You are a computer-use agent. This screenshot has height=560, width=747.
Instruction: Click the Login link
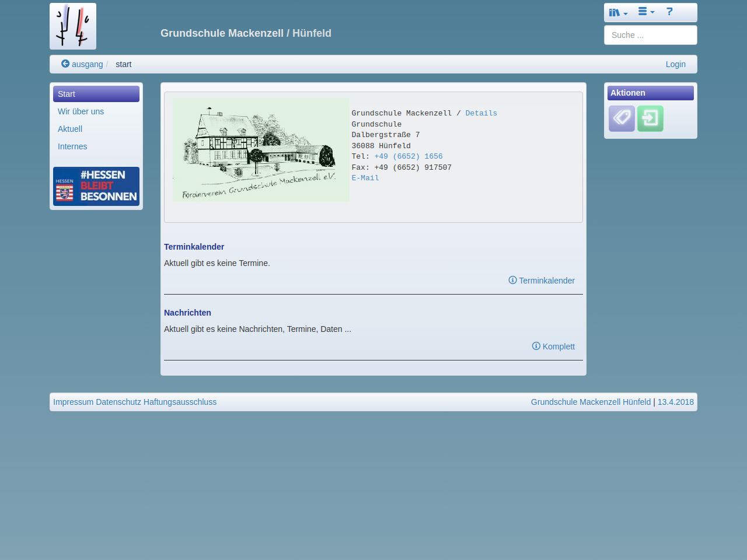pos(675,64)
